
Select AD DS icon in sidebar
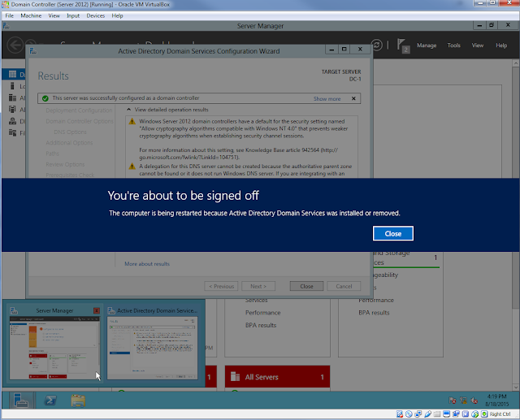tap(13, 110)
